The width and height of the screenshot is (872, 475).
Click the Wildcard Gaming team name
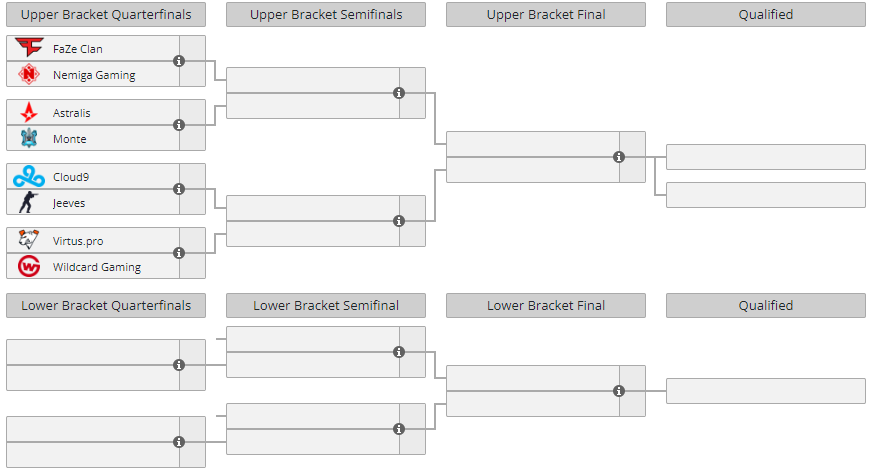[96, 267]
